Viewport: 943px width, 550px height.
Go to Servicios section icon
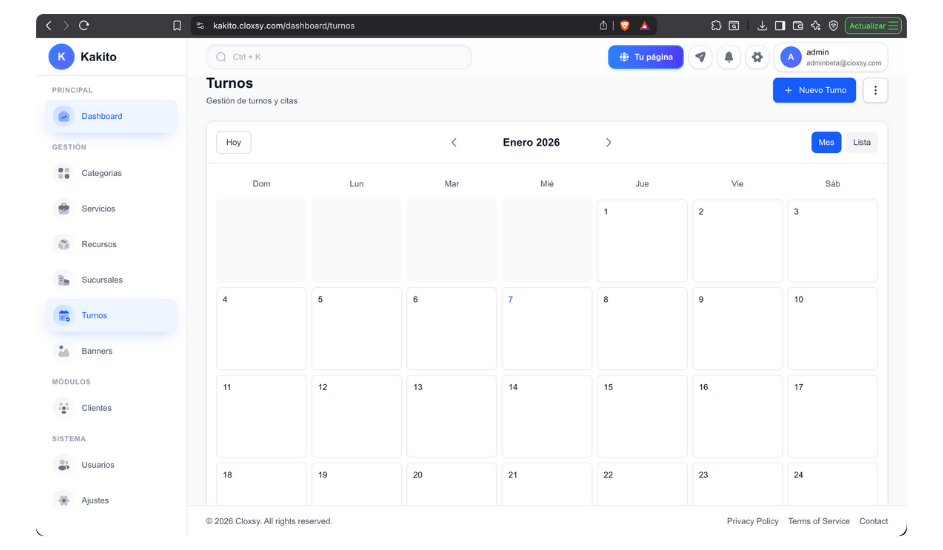(x=64, y=209)
